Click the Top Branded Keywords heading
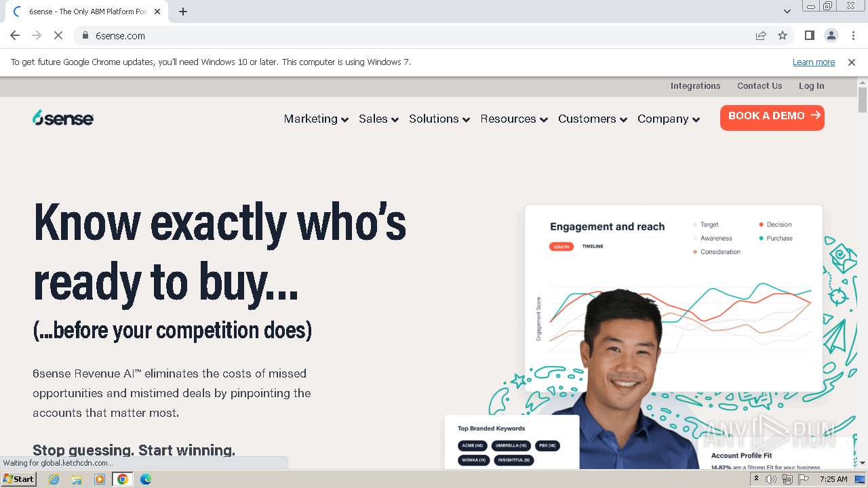Image resolution: width=868 pixels, height=488 pixels. click(x=491, y=428)
